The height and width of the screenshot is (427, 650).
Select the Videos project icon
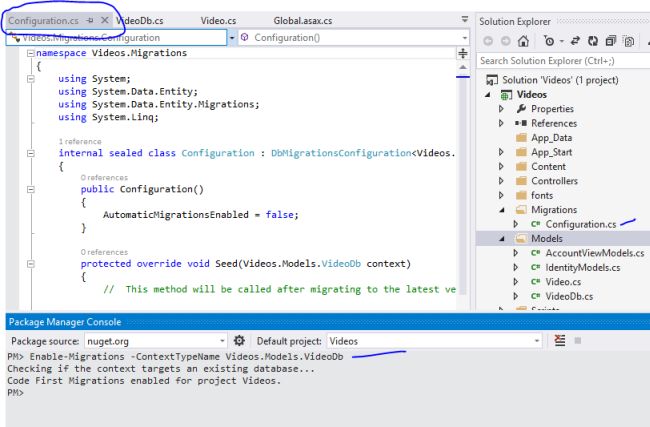(x=506, y=95)
